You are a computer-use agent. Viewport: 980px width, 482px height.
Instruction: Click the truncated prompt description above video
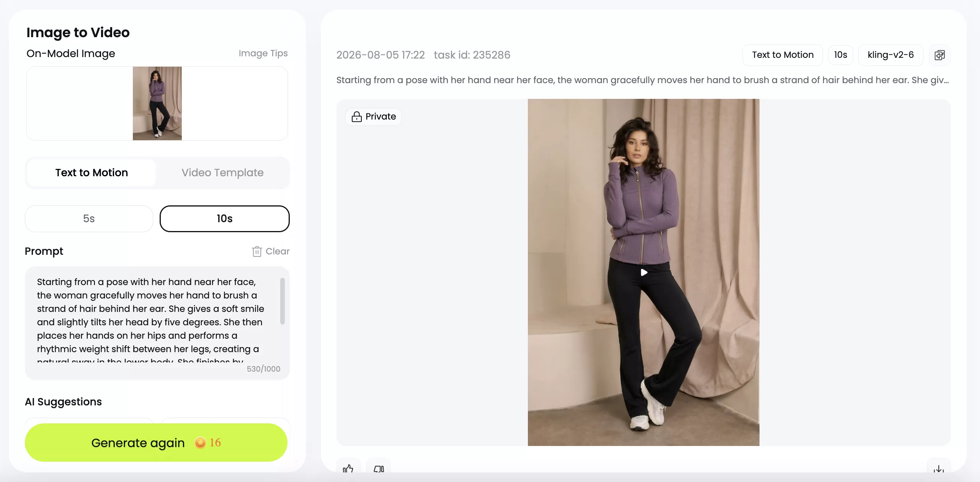click(643, 80)
